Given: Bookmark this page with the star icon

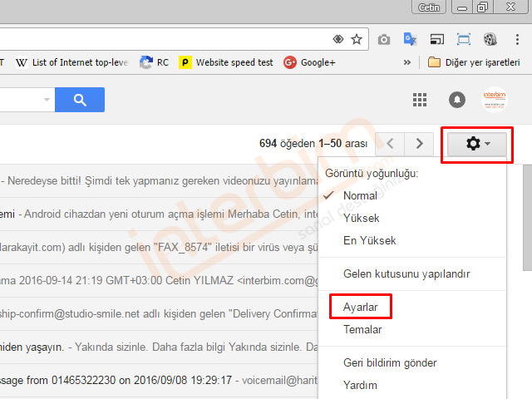Looking at the screenshot, I should [357, 39].
